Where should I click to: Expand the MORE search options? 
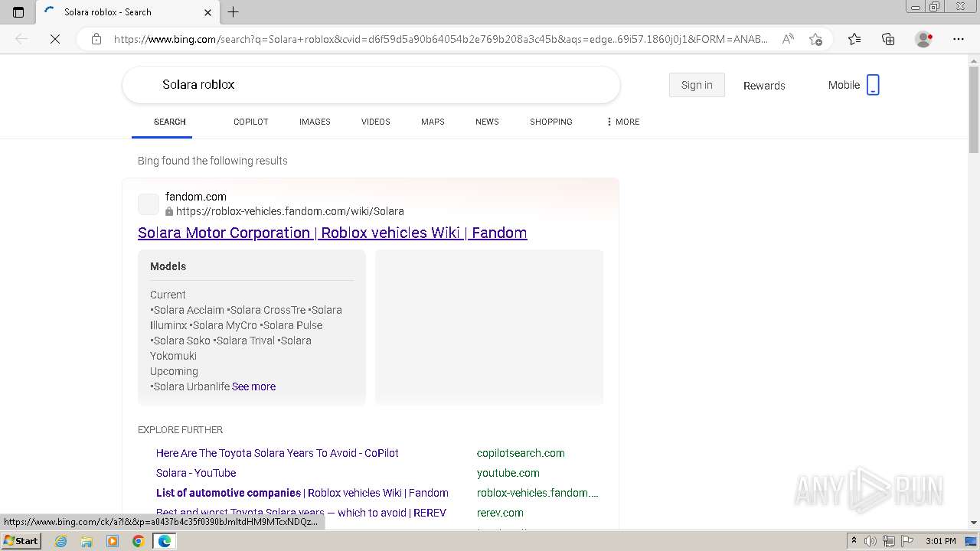(x=622, y=122)
